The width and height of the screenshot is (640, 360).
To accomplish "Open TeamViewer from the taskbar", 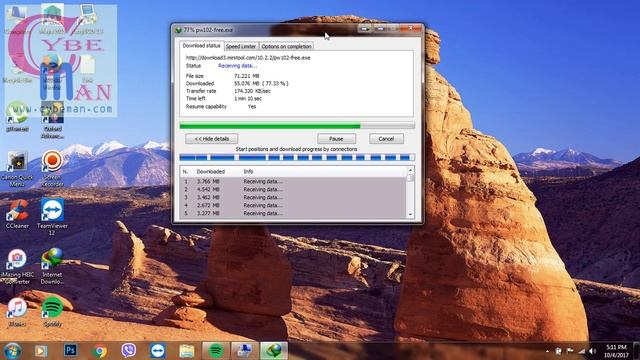I will (x=158, y=351).
